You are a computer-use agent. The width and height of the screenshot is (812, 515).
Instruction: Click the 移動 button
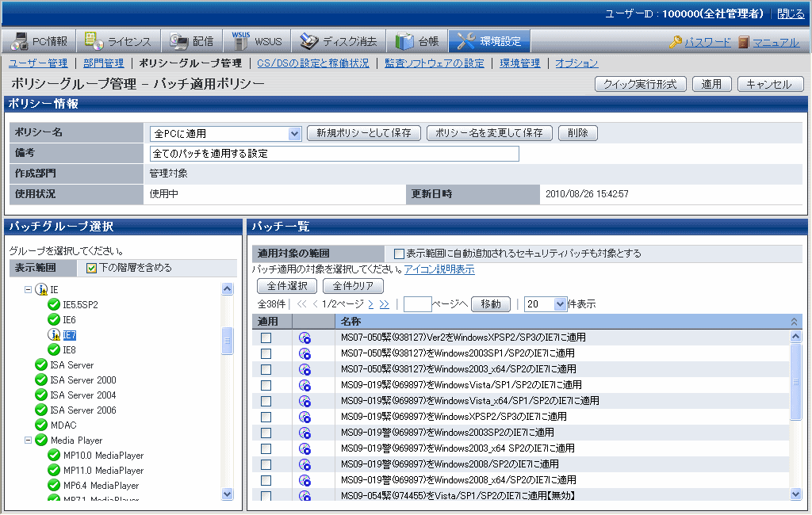tap(491, 304)
